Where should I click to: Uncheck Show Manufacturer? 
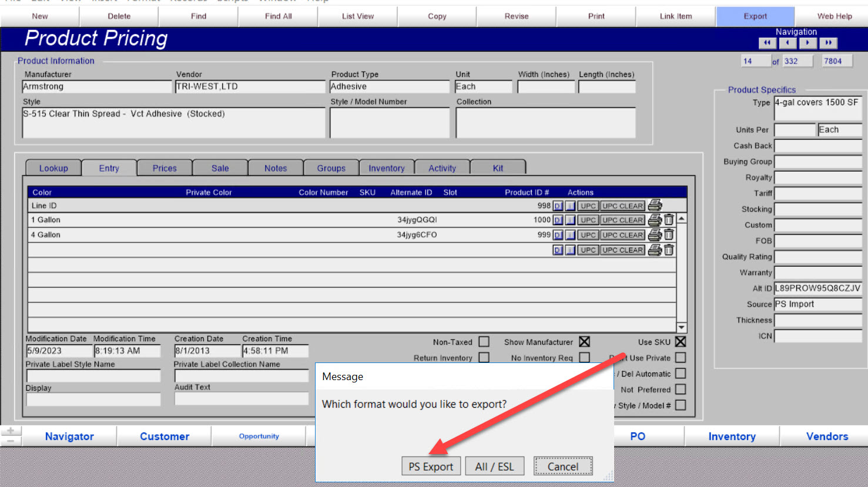[584, 342]
